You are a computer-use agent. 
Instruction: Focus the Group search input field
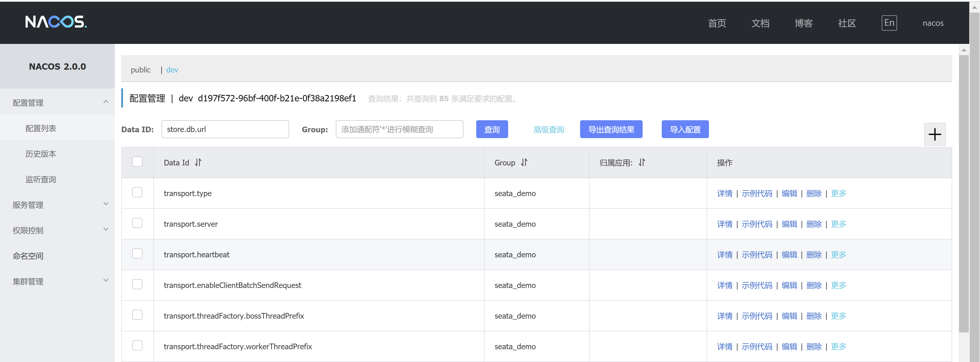[x=399, y=129]
